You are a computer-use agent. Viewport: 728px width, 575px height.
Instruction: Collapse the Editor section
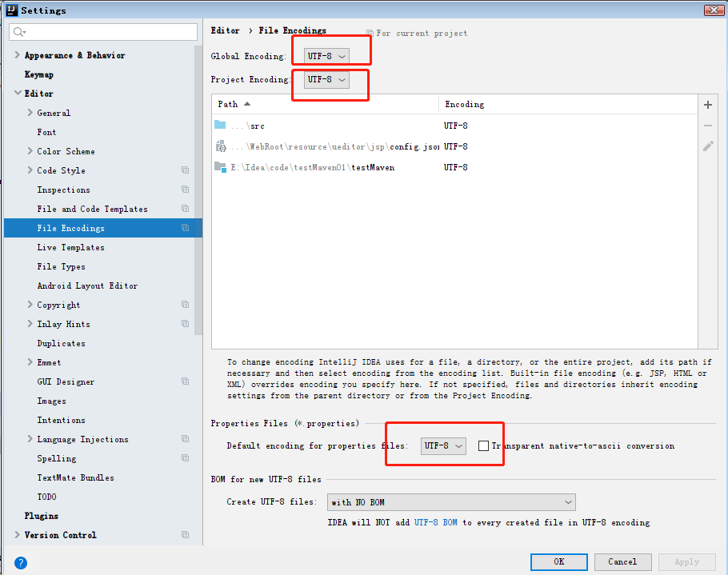(x=18, y=93)
